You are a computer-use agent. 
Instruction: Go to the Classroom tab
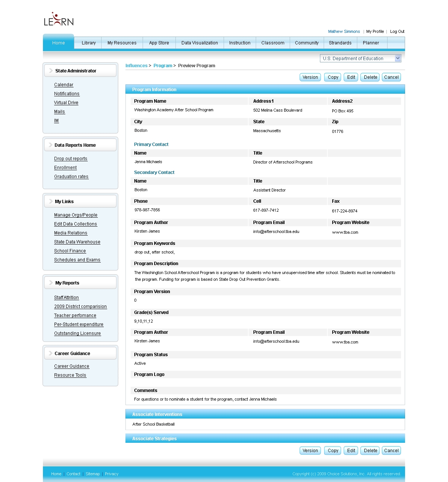(273, 43)
